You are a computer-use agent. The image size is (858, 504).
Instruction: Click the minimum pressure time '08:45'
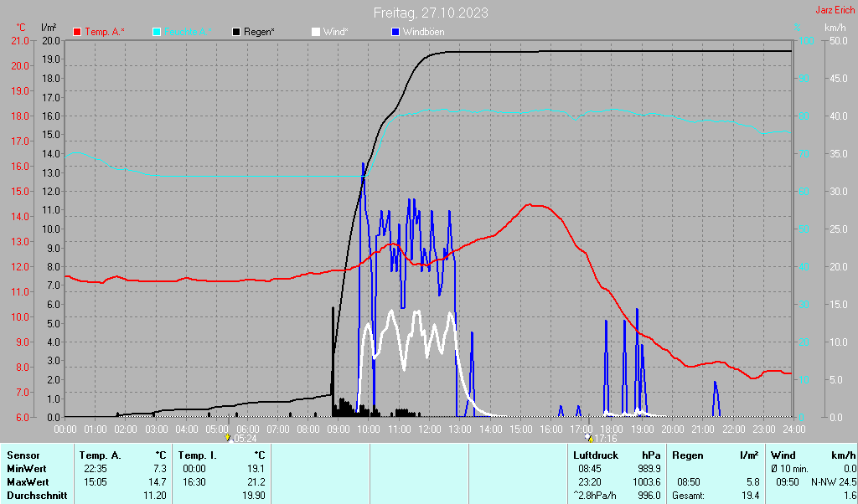589,469
